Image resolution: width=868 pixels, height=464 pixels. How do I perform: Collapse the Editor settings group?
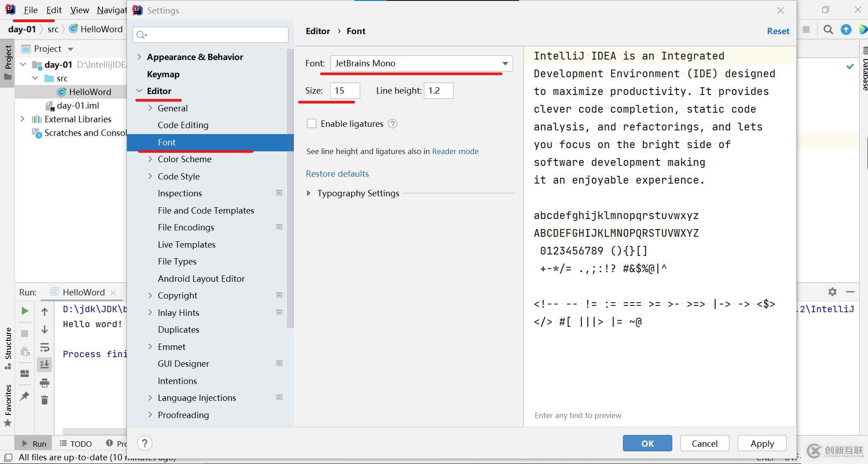coord(139,91)
